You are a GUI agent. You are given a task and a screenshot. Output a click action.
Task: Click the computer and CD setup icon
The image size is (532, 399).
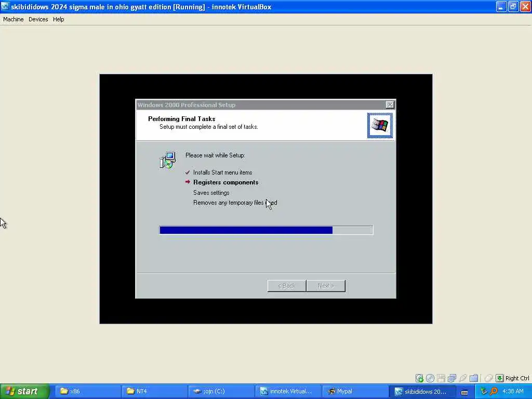(x=168, y=160)
